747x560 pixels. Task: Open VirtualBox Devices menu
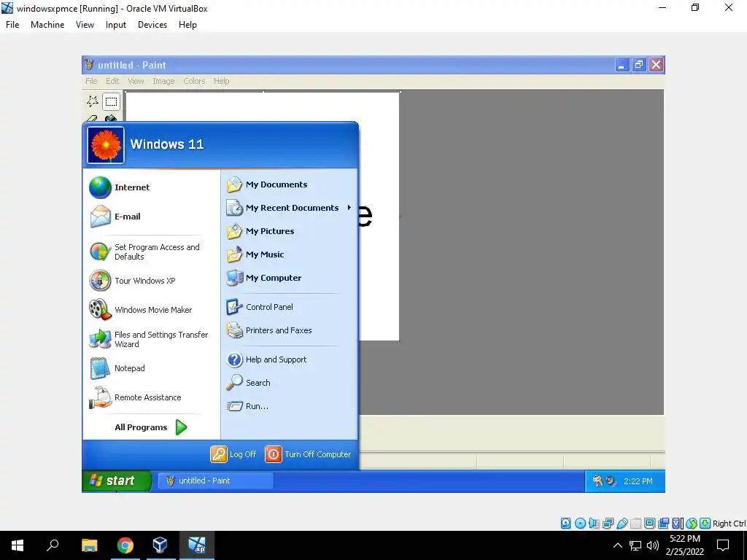coord(152,25)
